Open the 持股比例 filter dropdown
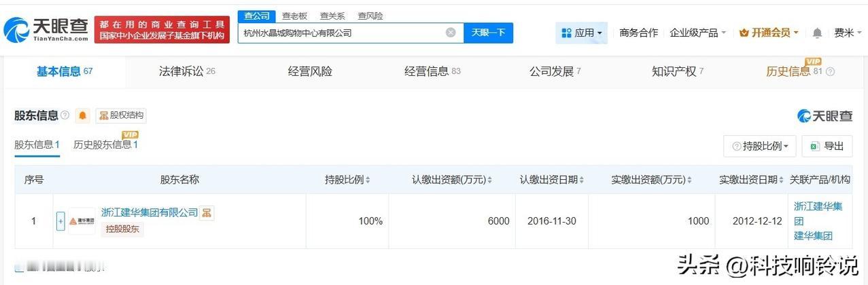868x285 pixels. coord(760,146)
